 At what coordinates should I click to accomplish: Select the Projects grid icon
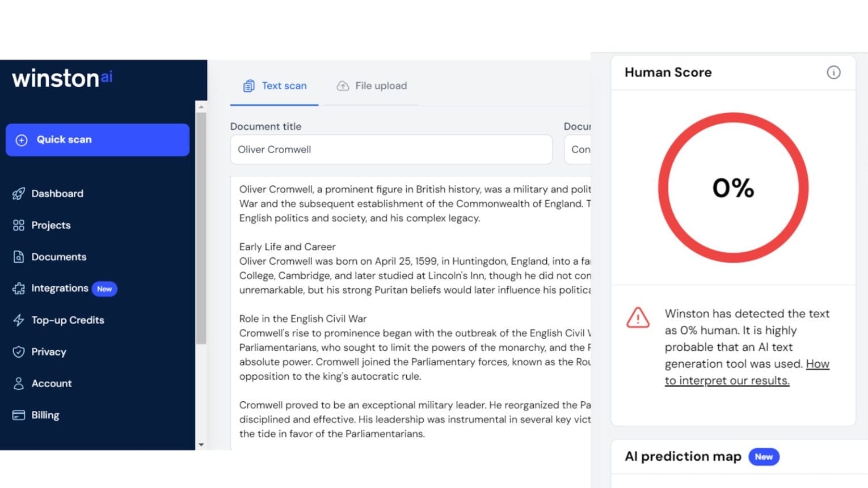click(19, 225)
